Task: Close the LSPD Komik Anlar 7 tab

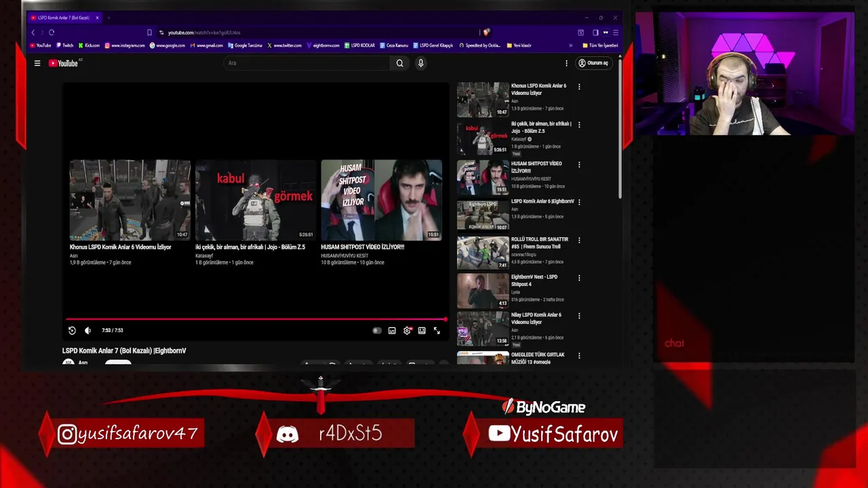Action: pyautogui.click(x=97, y=18)
